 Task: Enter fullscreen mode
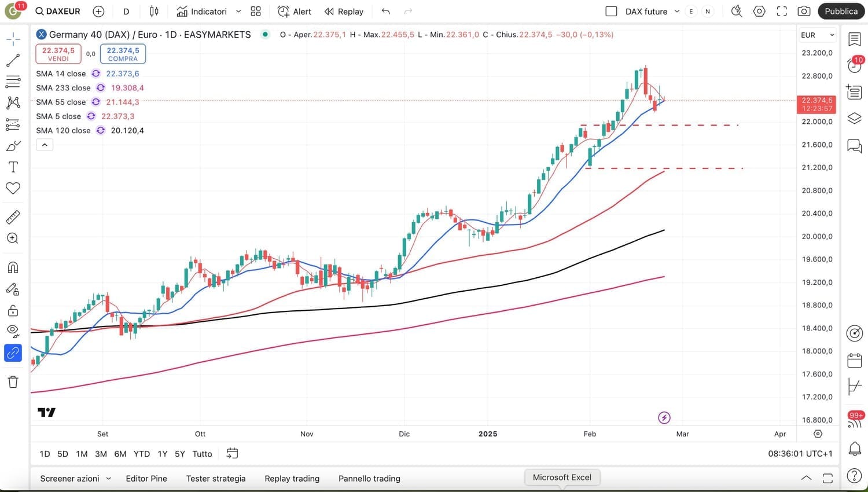(x=782, y=12)
